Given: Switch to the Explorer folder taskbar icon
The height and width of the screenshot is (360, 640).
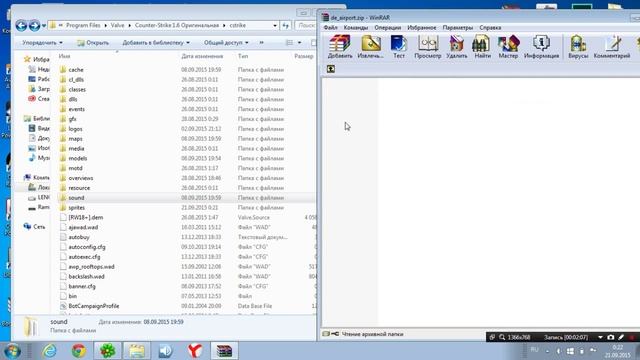Looking at the screenshot, I should [x=137, y=351].
